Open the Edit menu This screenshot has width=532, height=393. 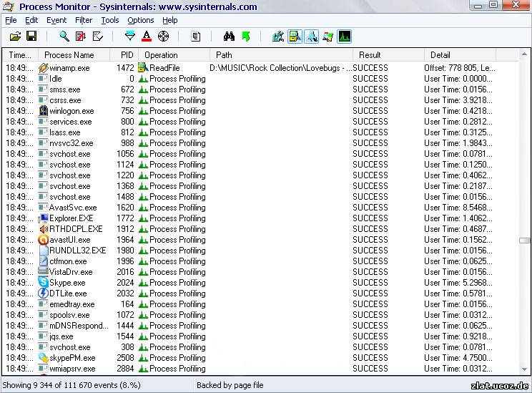[x=31, y=20]
